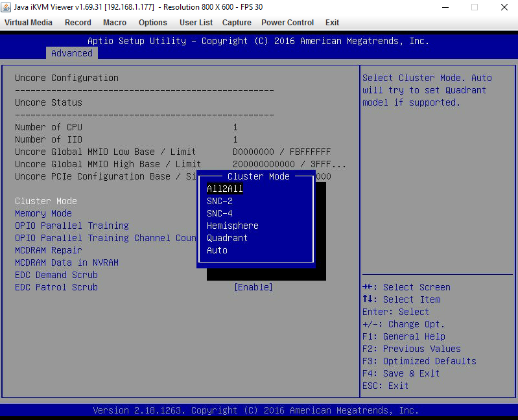Minimize the iKVM Viewer window
Screen dimensions: 518x420
(445, 7)
